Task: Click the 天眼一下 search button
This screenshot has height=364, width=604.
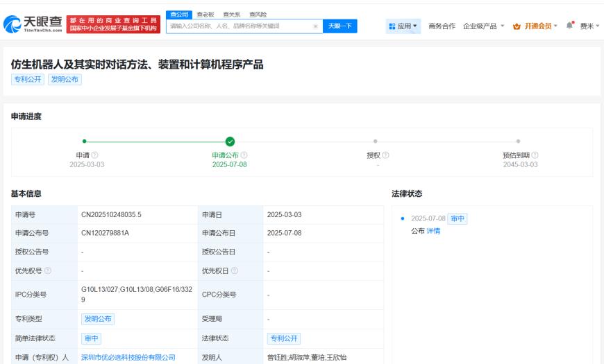Action: coord(339,26)
